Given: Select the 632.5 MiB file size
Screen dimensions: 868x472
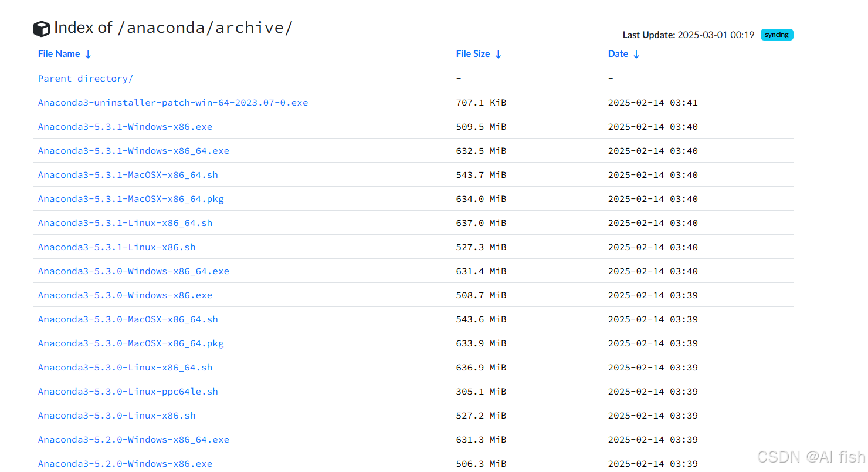Looking at the screenshot, I should 481,151.
